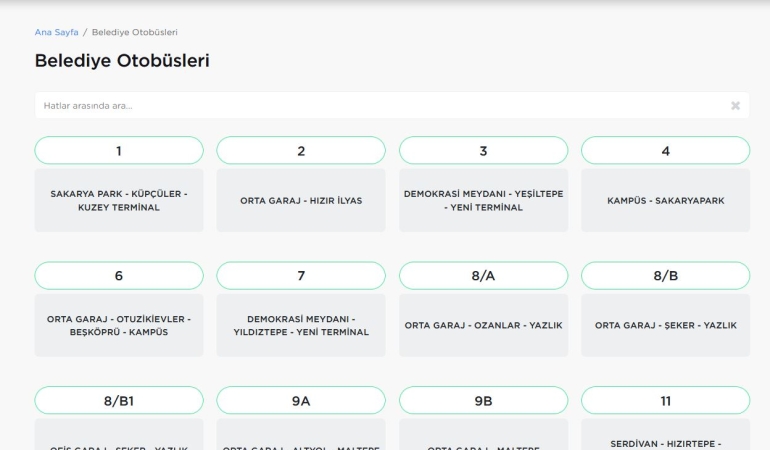Open bus line 3 pill button
The image size is (770, 450).
(x=483, y=151)
